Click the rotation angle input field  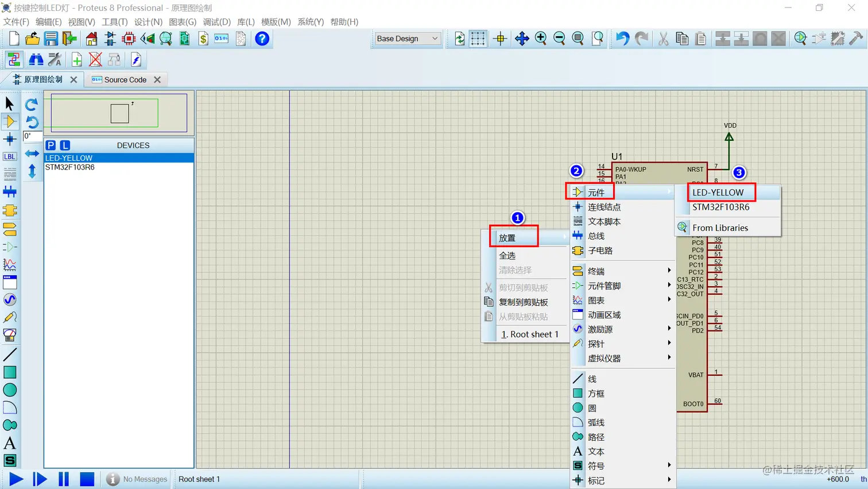pos(32,136)
